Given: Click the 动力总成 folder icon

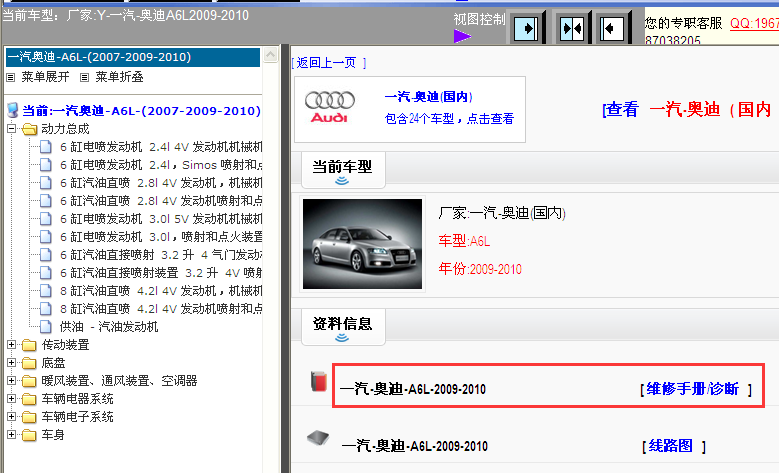Looking at the screenshot, I should coord(30,129).
